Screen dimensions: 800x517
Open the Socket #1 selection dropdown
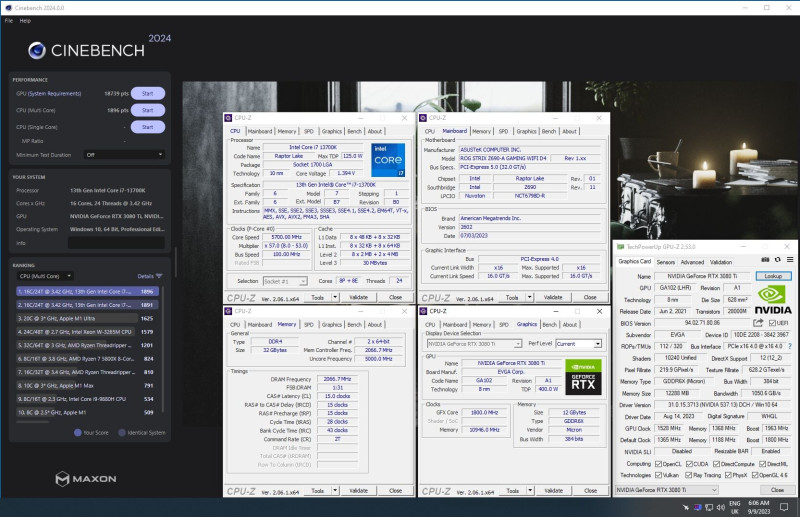coord(285,281)
